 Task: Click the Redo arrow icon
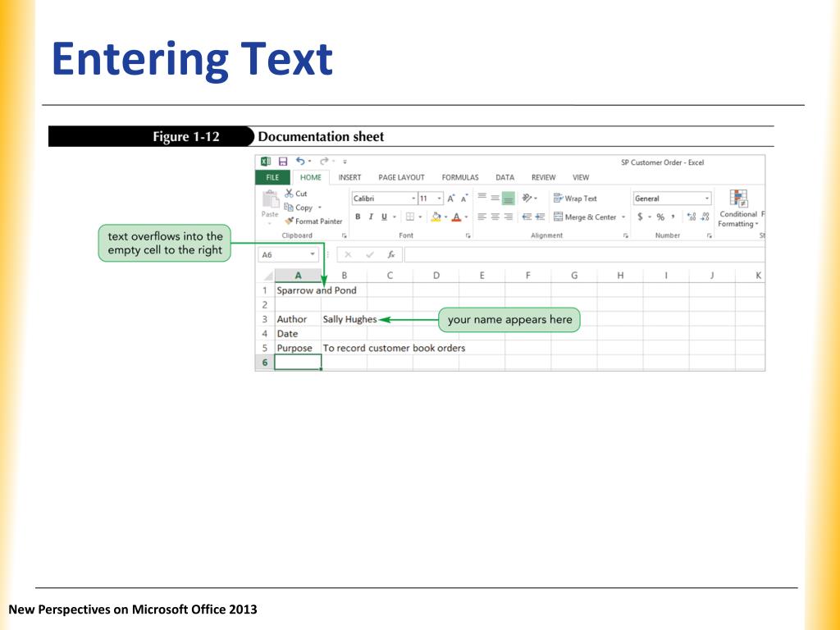click(x=323, y=161)
